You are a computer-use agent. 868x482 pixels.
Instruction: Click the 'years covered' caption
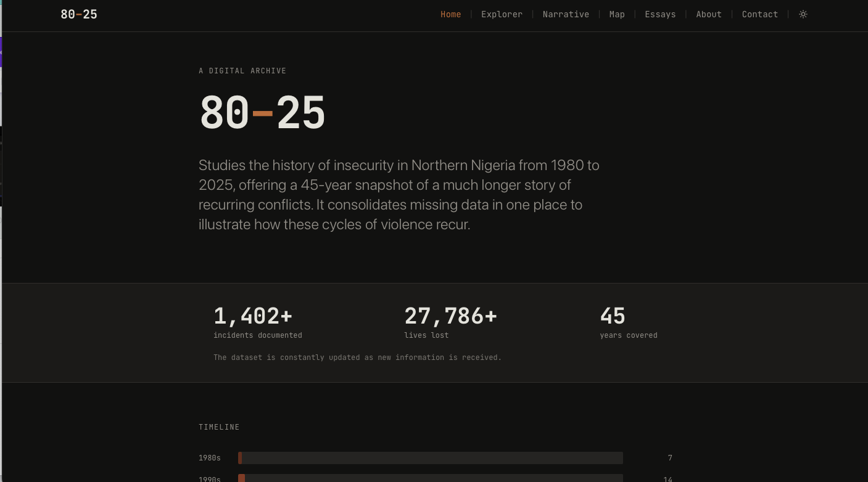(629, 335)
